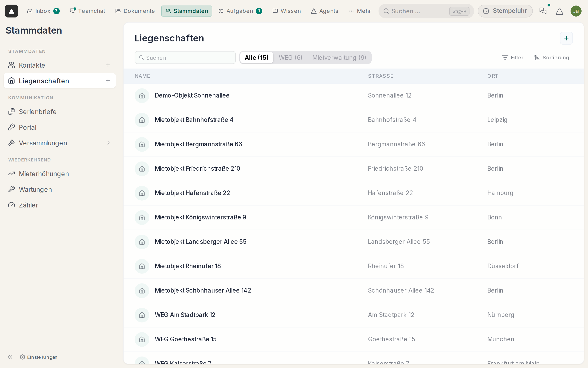Click house icon for Mietobjekt Hafenstraße 22
Screen dimensions: 588x368
142,193
